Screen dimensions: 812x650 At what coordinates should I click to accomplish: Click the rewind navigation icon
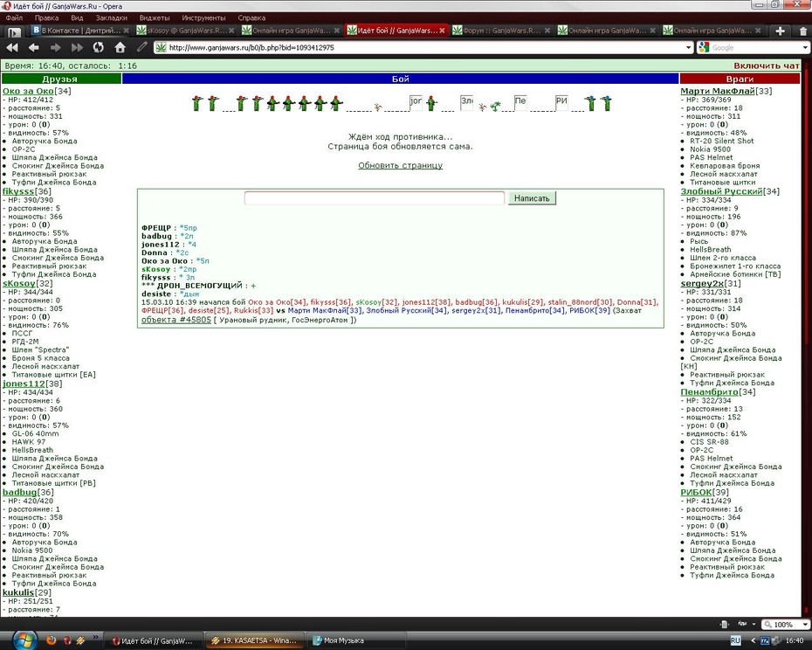pos(12,48)
